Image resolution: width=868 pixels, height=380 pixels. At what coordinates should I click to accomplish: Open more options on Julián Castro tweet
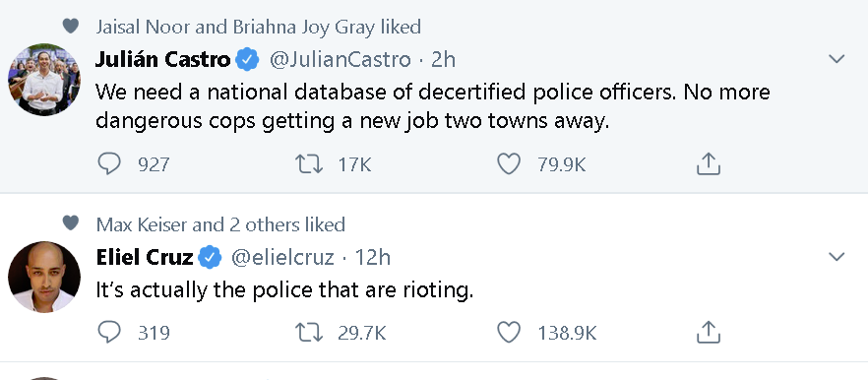pyautogui.click(x=836, y=59)
